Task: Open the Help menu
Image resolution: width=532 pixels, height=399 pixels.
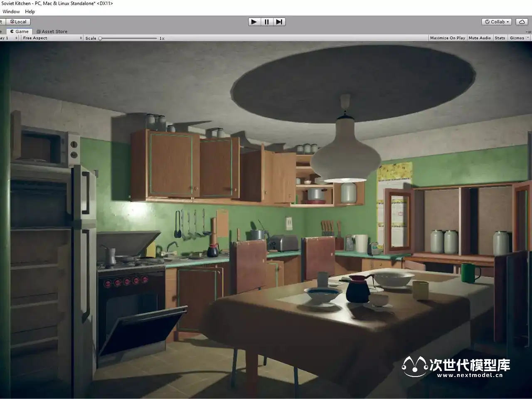Action: [30, 12]
